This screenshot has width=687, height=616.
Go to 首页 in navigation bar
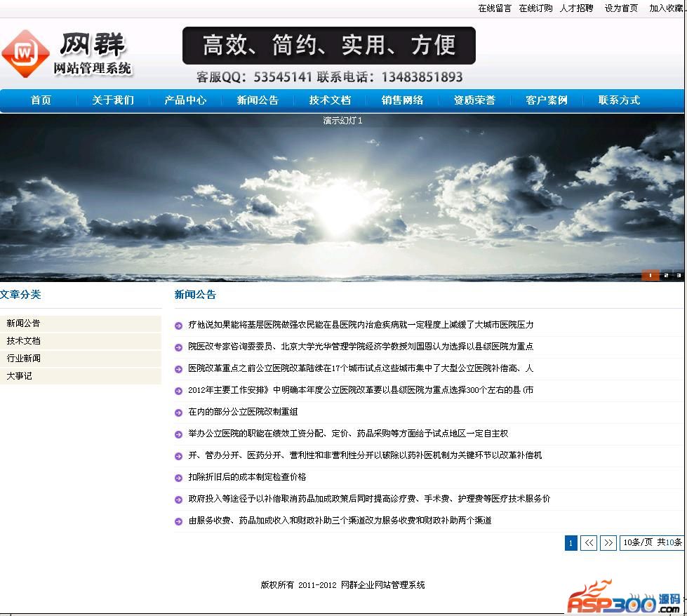point(41,100)
